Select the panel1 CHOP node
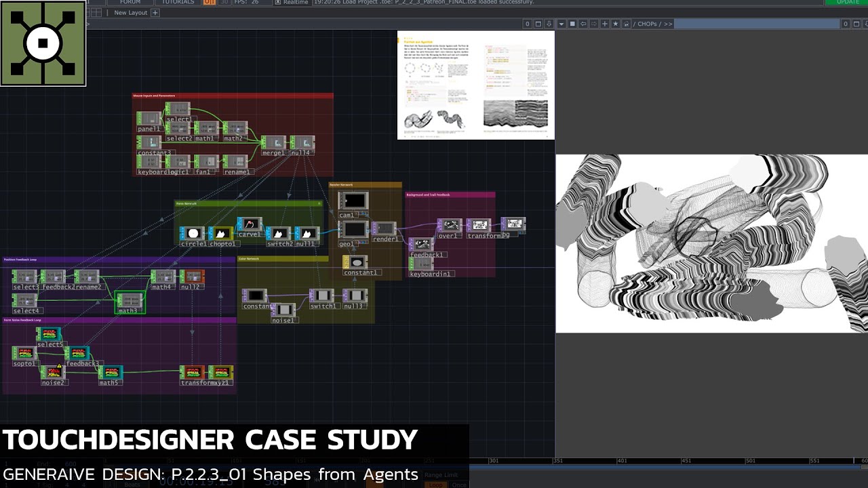 point(149,119)
